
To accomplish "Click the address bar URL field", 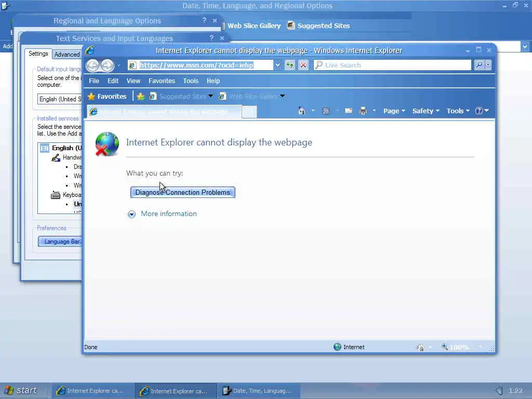I will pos(201,65).
